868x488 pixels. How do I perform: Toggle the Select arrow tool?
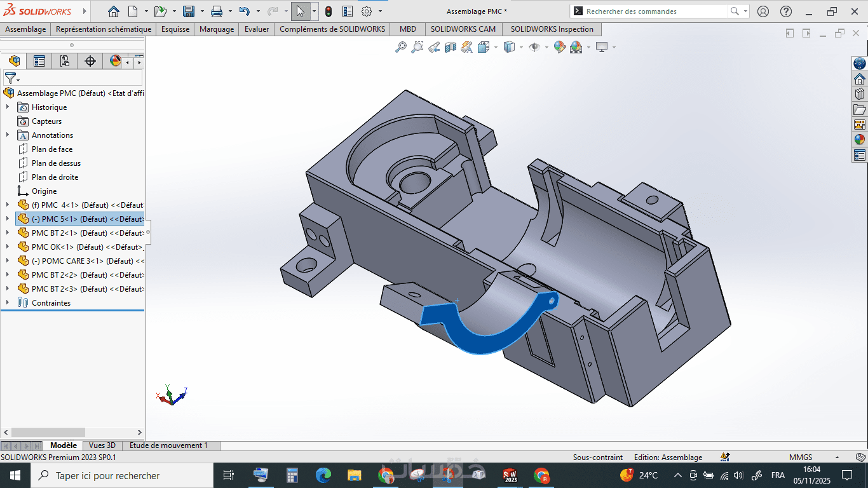pos(300,11)
